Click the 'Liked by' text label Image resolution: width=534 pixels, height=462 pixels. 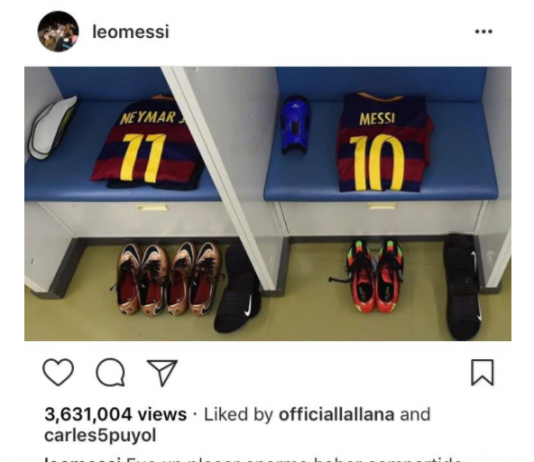pos(238,414)
